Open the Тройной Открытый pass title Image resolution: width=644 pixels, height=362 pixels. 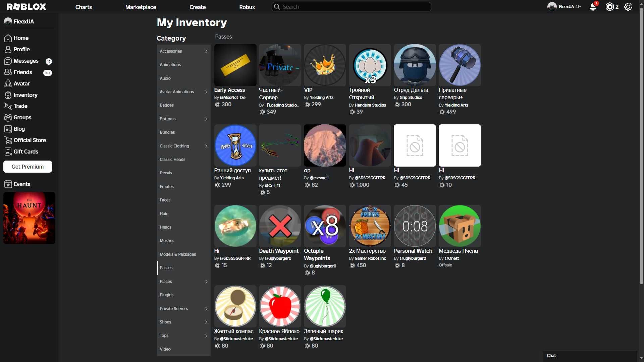362,94
